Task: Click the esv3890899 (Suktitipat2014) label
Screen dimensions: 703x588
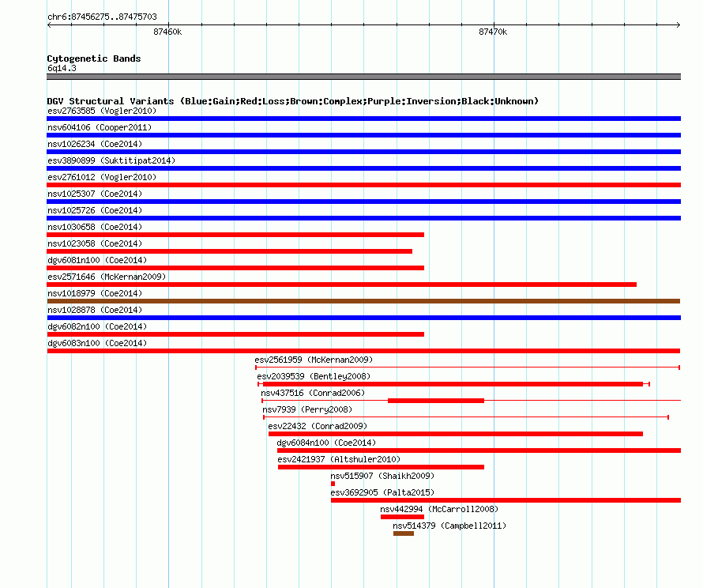Action: coord(111,160)
